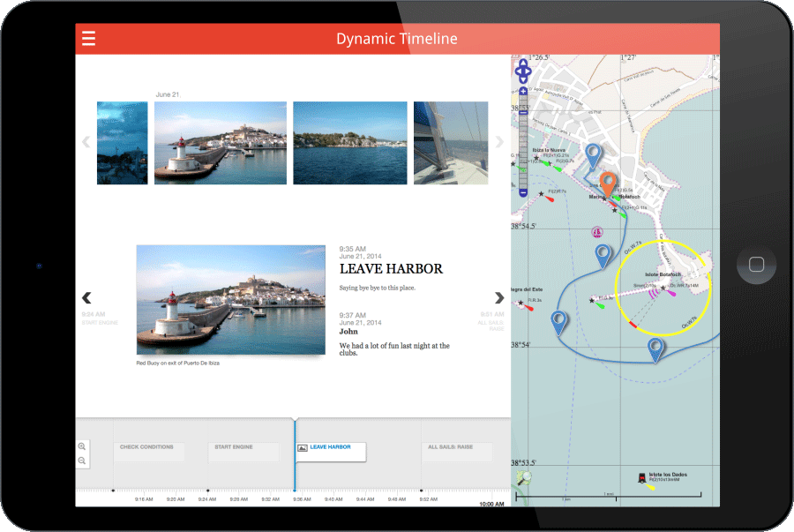Click the June 21 date label
This screenshot has height=532, width=794.
[x=168, y=94]
